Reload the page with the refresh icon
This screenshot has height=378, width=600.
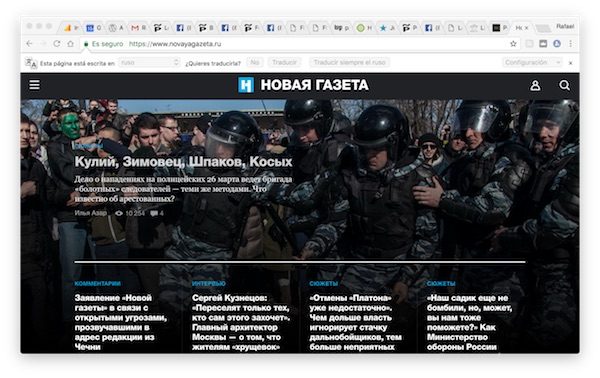click(57, 44)
